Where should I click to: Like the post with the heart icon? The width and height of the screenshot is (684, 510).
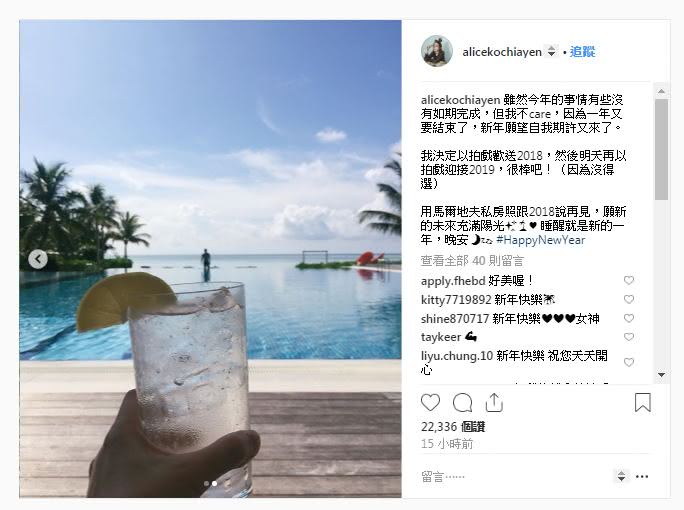point(430,402)
